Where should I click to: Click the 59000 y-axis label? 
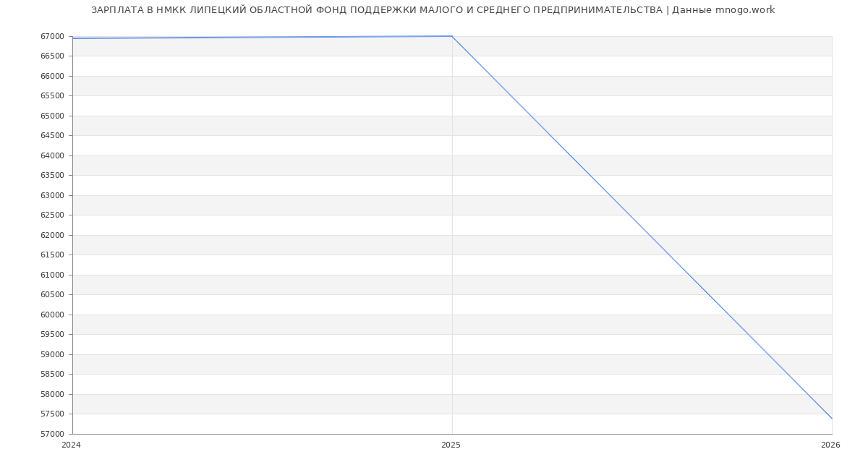coord(53,354)
